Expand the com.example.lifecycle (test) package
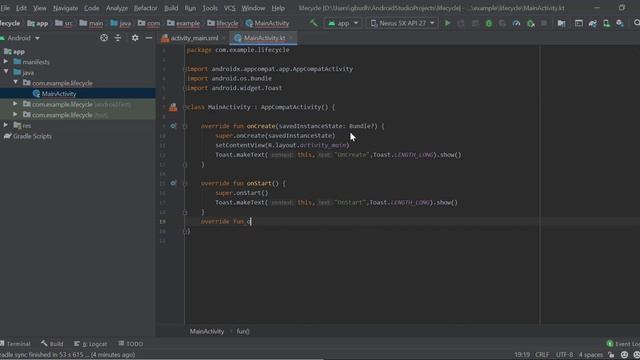 click(16, 115)
